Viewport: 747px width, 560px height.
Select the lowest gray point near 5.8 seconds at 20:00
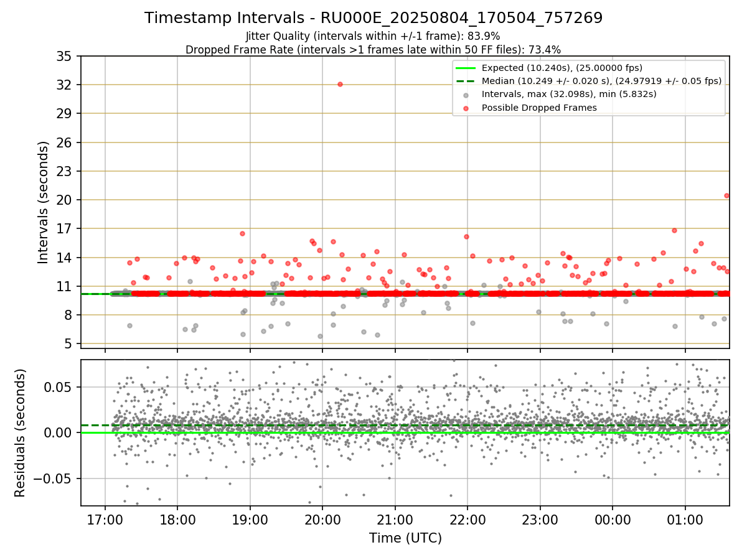[320, 336]
